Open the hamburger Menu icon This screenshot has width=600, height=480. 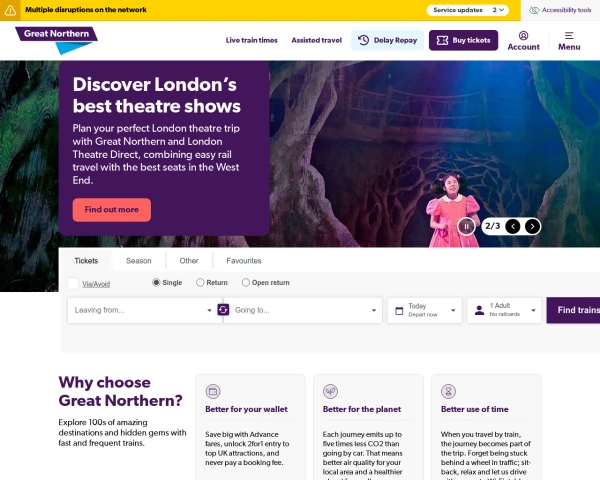pos(569,36)
